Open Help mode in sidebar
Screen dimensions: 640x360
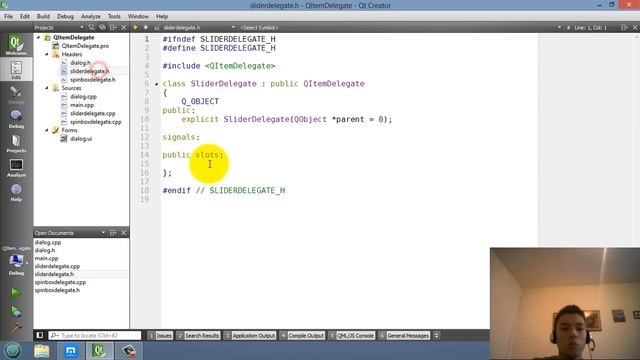pyautogui.click(x=16, y=192)
